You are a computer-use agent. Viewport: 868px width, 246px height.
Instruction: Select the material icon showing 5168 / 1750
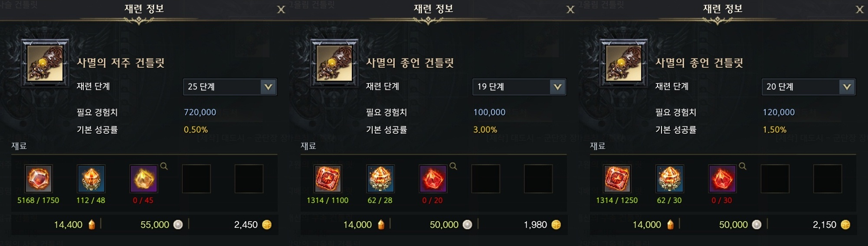[38, 178]
